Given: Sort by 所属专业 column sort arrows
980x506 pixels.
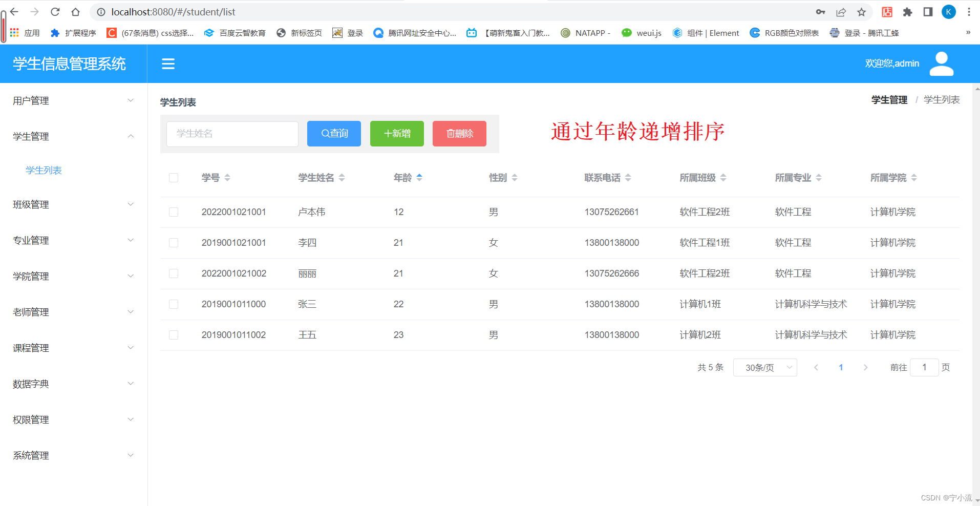Looking at the screenshot, I should pos(819,178).
